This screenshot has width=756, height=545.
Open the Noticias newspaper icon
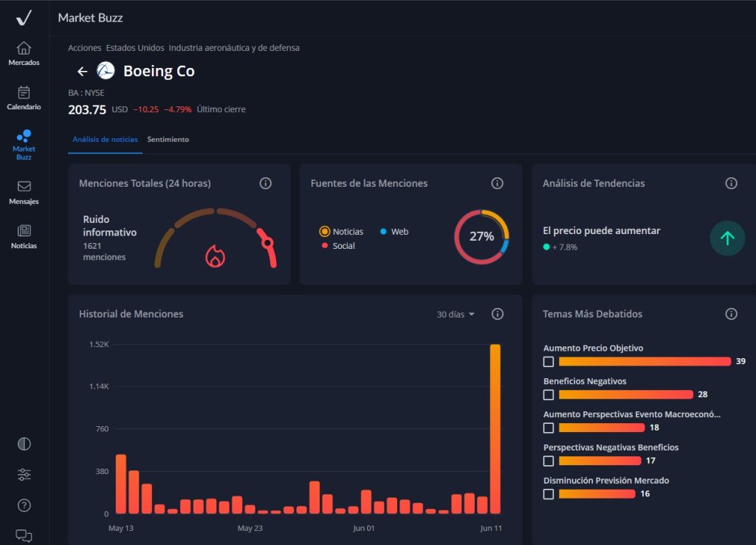coord(24,230)
